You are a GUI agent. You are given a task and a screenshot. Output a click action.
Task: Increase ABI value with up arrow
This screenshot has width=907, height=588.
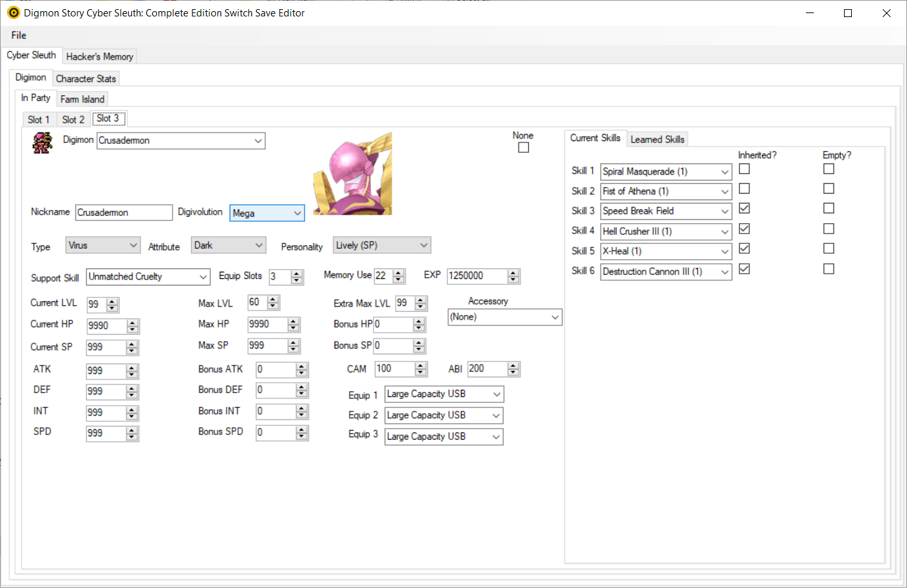[x=513, y=366]
